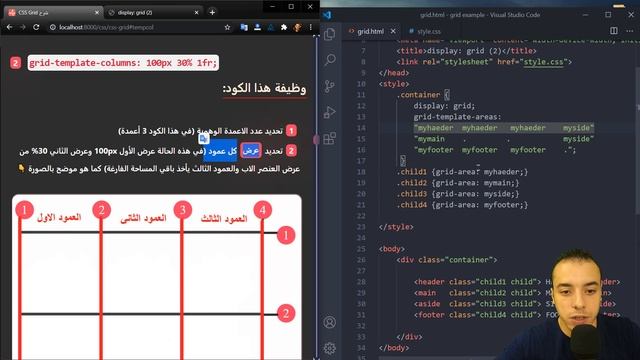Screen dimensions: 640x360
Task: Click the VS Code logo icon in title bar
Action: click(x=327, y=15)
